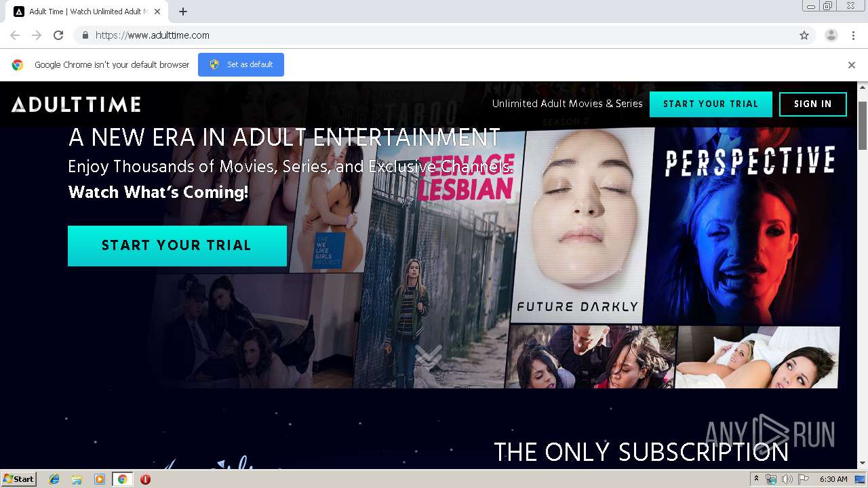Close the Adult Time tab
The width and height of the screenshot is (868, 488).
click(x=158, y=12)
